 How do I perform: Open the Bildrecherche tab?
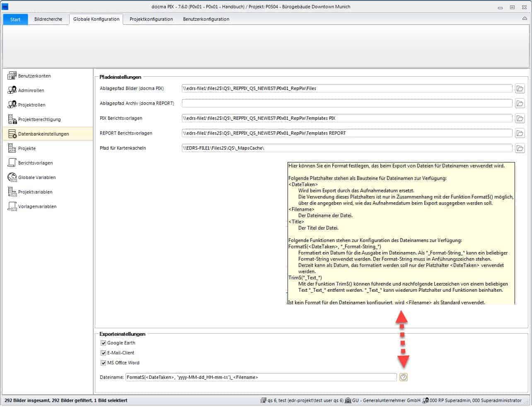pos(48,19)
